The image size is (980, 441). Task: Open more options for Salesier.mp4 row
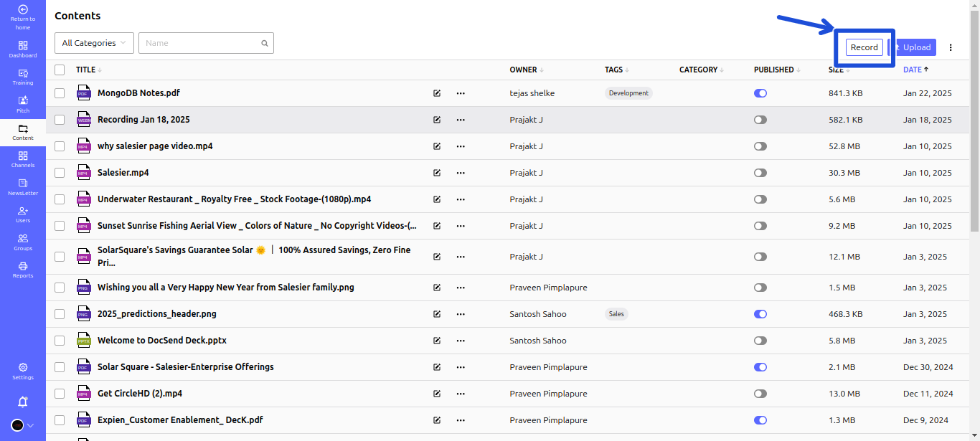tap(461, 173)
